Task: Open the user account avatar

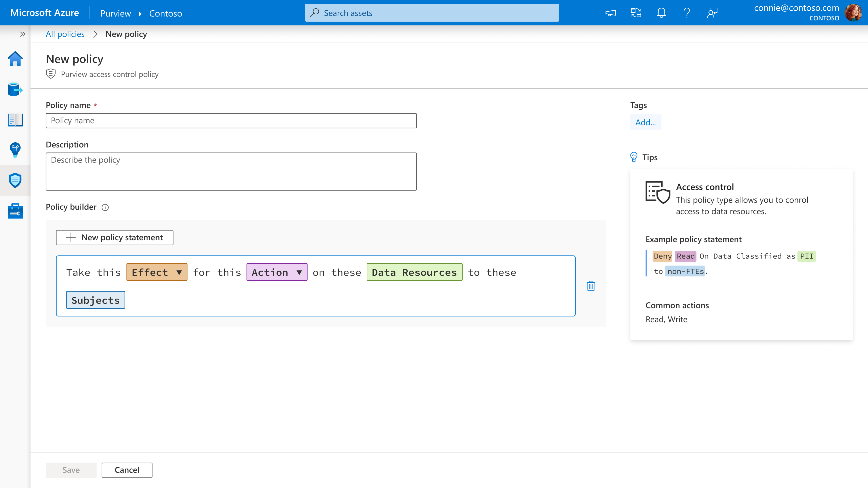Action: click(853, 13)
